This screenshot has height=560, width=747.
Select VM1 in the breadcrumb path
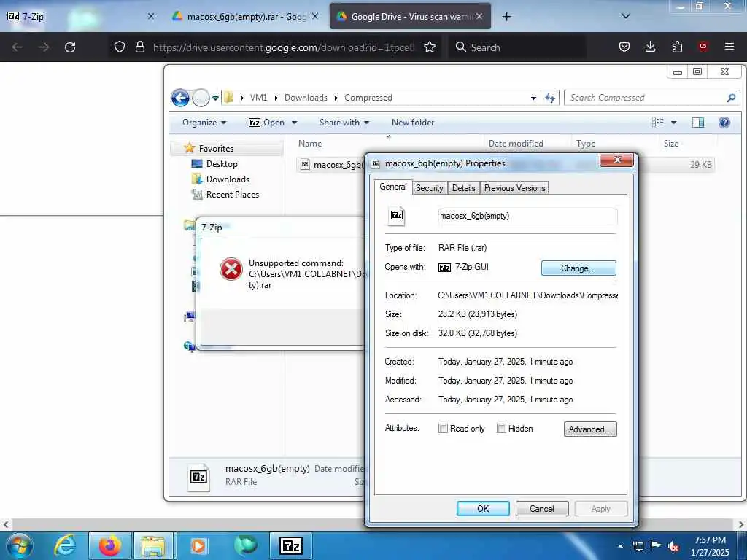[x=258, y=98]
